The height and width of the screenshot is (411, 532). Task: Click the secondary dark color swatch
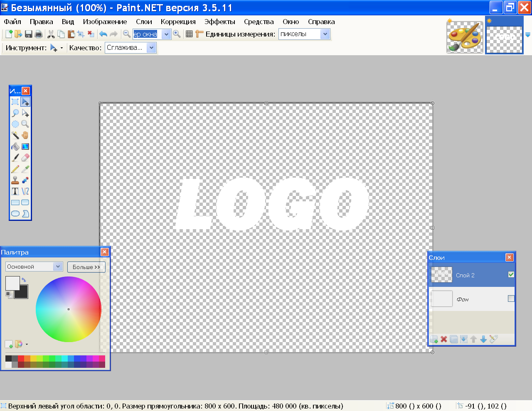23,293
